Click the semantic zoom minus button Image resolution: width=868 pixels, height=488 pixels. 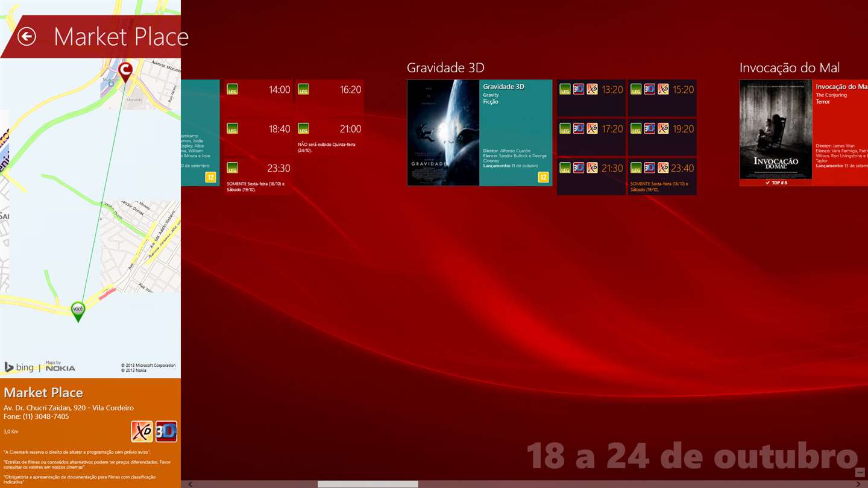(x=860, y=472)
